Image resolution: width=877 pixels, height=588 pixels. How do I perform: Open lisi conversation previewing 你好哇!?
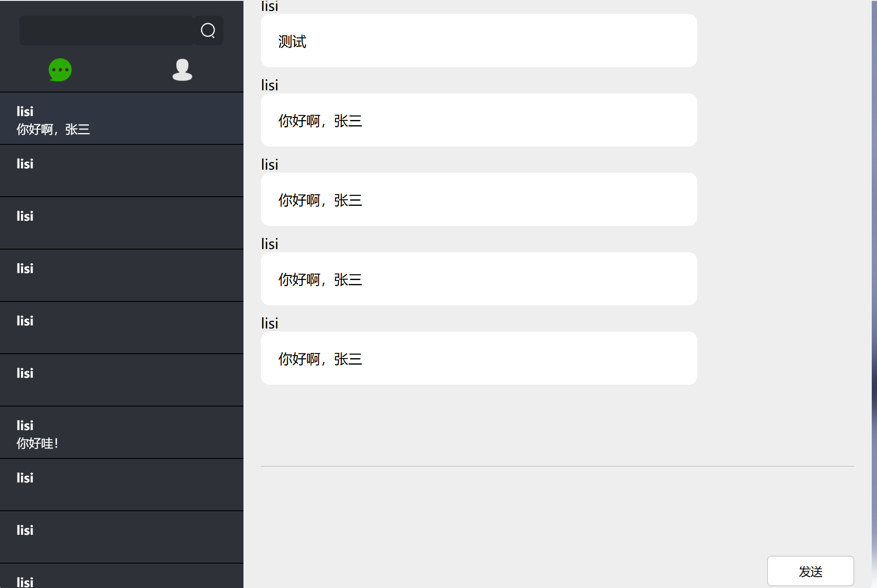(x=121, y=433)
